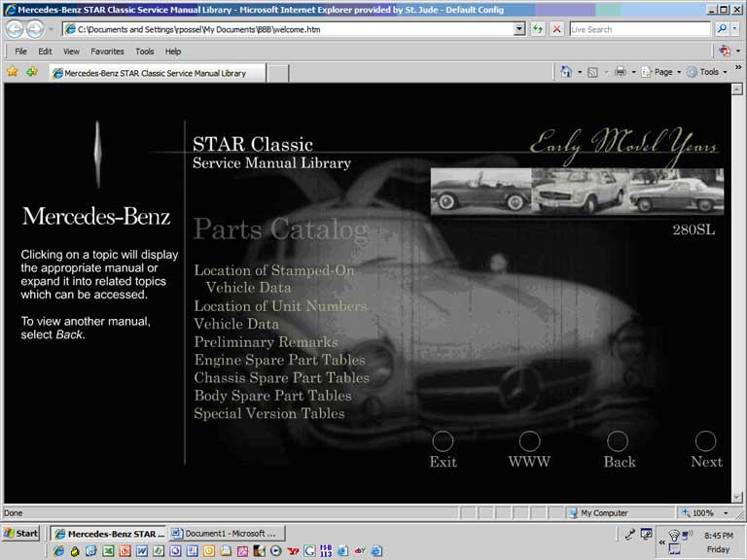Click the eBay icon in Quick Launch
The width and height of the screenshot is (747, 560).
(360, 551)
